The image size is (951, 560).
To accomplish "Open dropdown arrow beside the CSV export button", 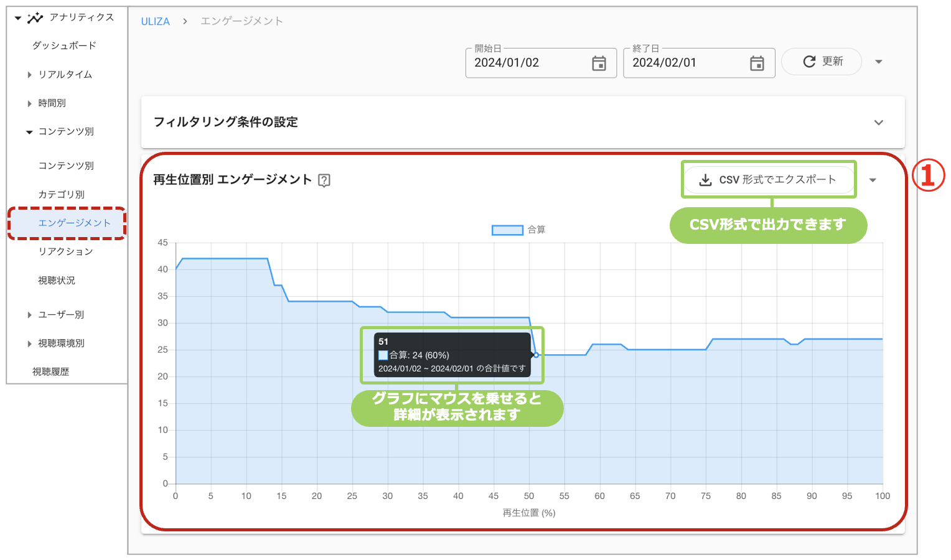I will coord(873,180).
